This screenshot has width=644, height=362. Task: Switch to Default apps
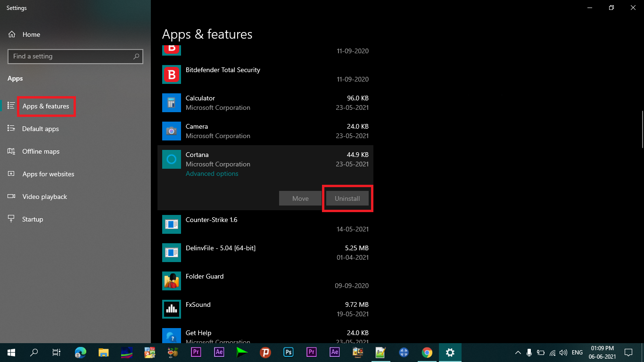[41, 129]
